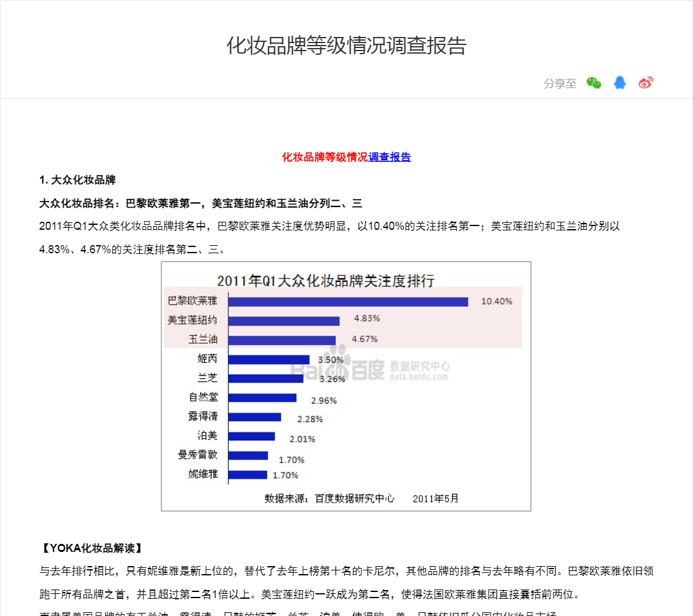Click the 2011年5月 date in the chart
This screenshot has height=616, width=693.
pyautogui.click(x=436, y=498)
